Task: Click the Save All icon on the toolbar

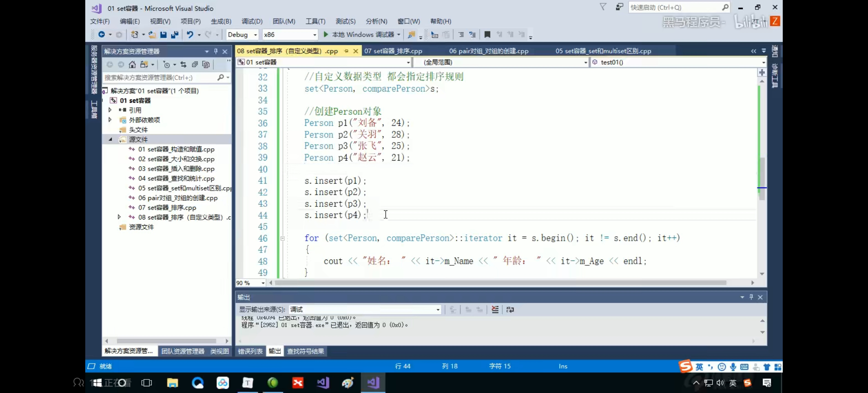Action: [174, 34]
